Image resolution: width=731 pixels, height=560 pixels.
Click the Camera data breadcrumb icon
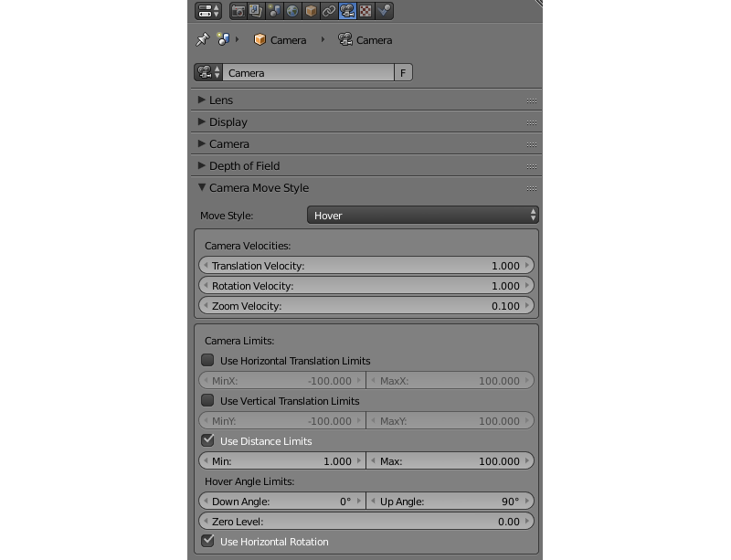click(x=345, y=39)
